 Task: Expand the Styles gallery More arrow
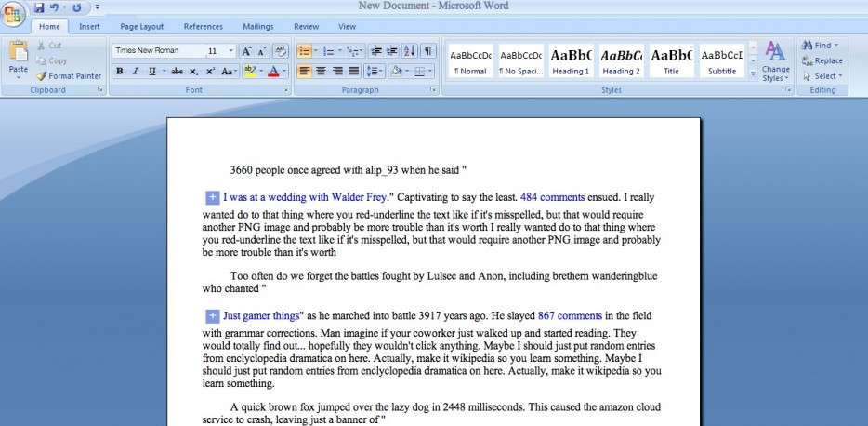tap(753, 73)
